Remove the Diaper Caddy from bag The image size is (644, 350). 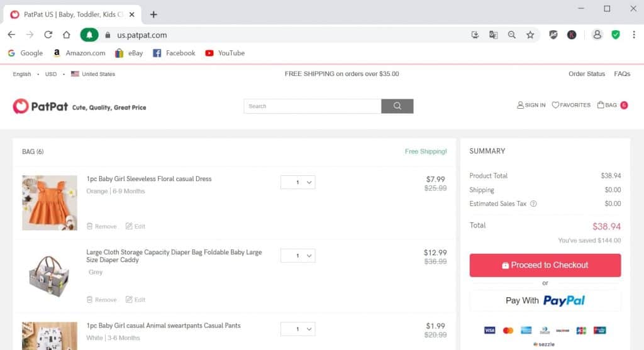[102, 300]
